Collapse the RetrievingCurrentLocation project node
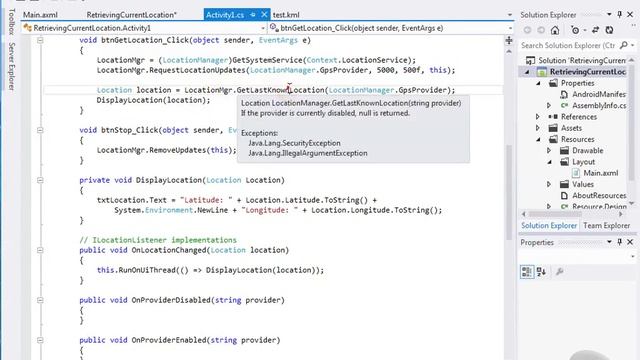This screenshot has width=640, height=360. point(527,72)
